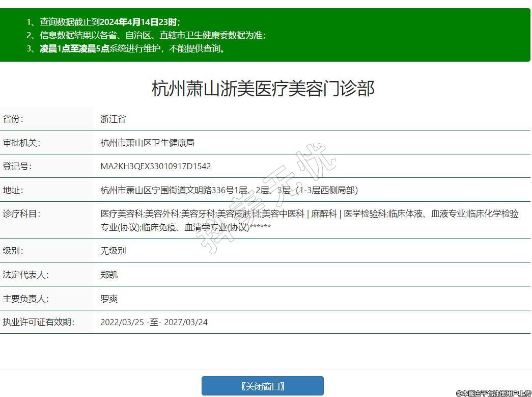
Task: Click the title 杭州萧山浙美医疗美容门诊部
Action: tap(263, 89)
